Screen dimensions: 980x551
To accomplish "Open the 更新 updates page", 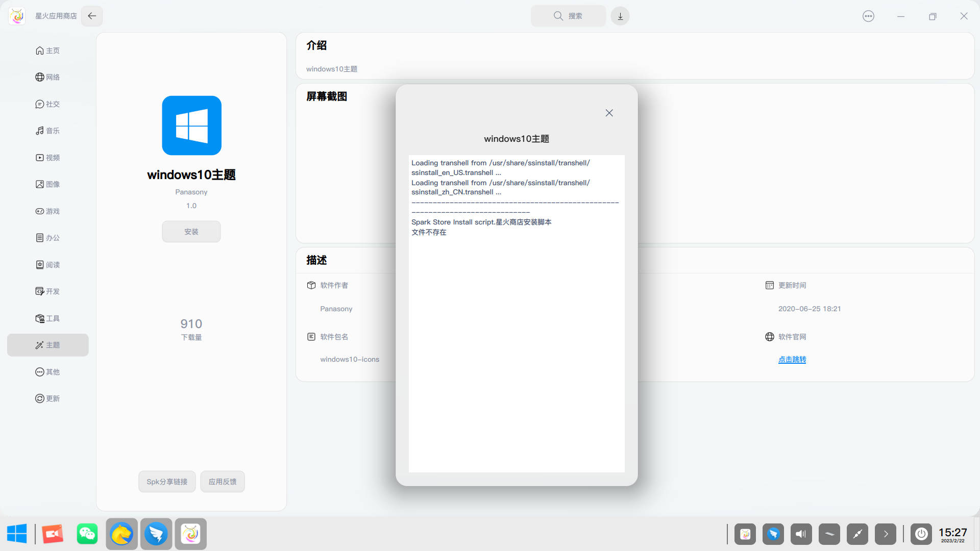I will click(x=47, y=398).
